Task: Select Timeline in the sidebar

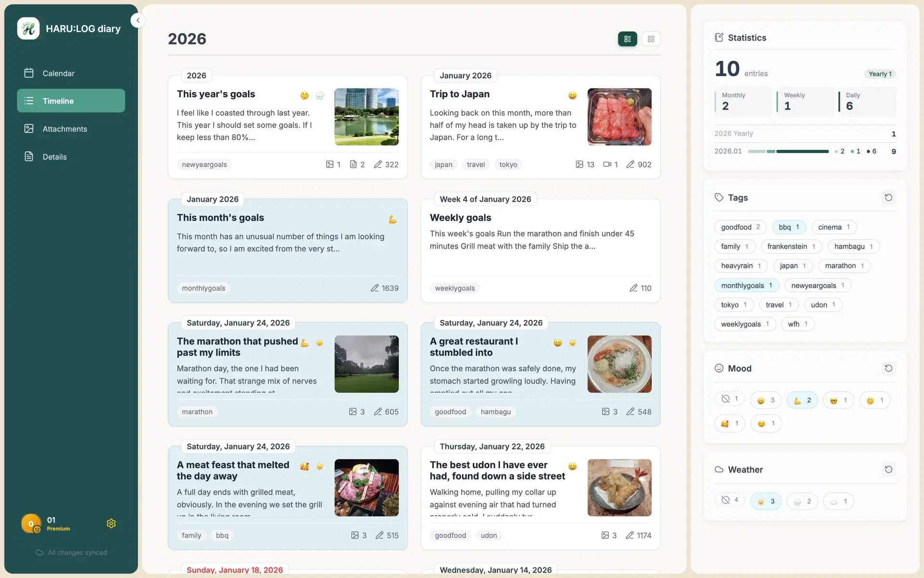Action: click(x=71, y=101)
